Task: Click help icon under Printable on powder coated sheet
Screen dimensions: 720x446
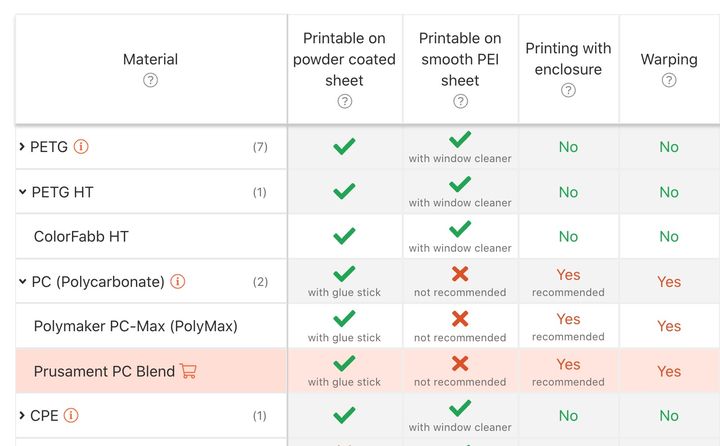Action: tap(344, 101)
